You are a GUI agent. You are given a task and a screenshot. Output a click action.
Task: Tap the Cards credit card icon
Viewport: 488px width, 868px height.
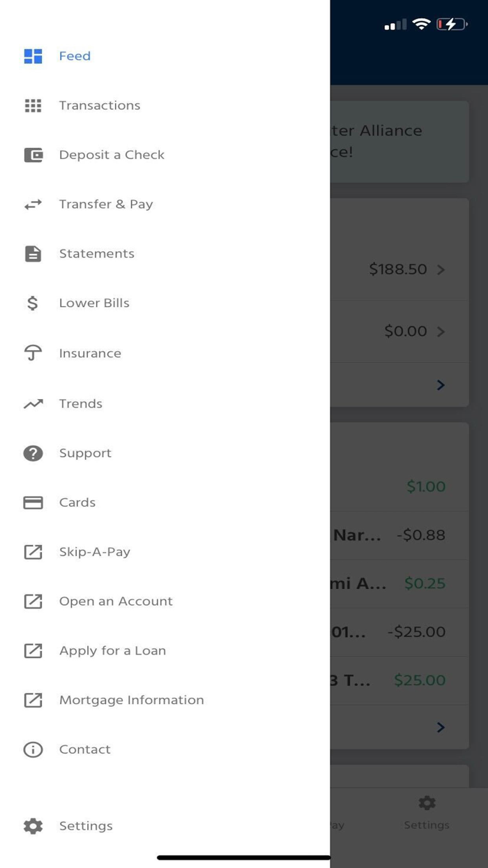tap(33, 502)
